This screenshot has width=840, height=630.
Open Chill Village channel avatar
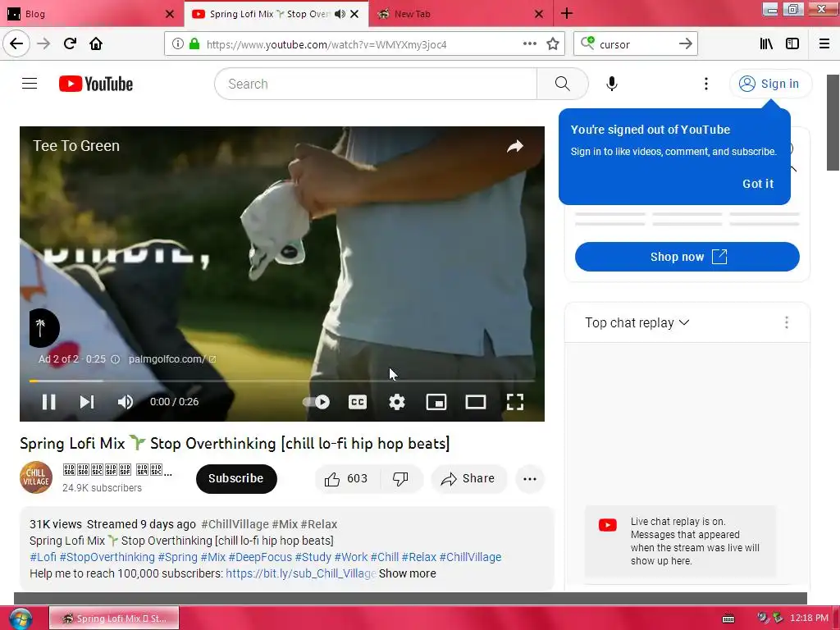[x=36, y=477]
